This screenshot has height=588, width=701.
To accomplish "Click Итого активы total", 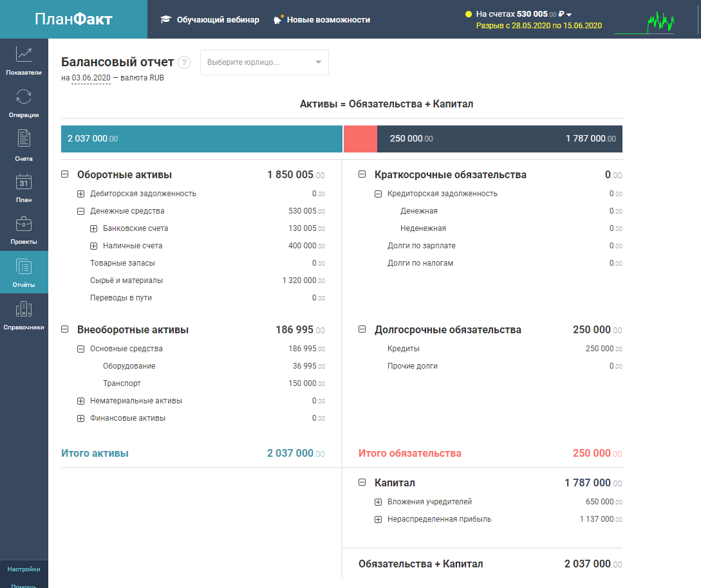I will tap(193, 453).
